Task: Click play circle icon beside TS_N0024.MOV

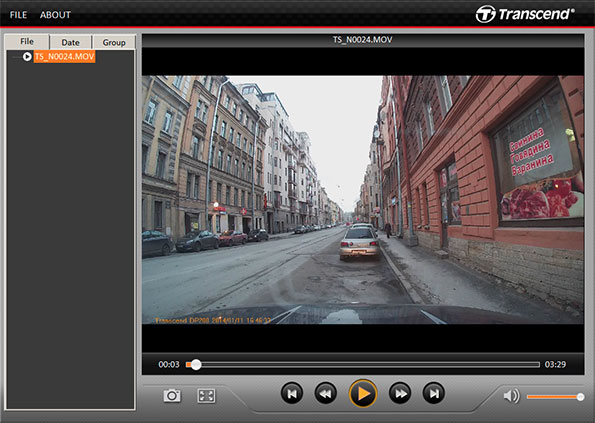Action: point(27,57)
